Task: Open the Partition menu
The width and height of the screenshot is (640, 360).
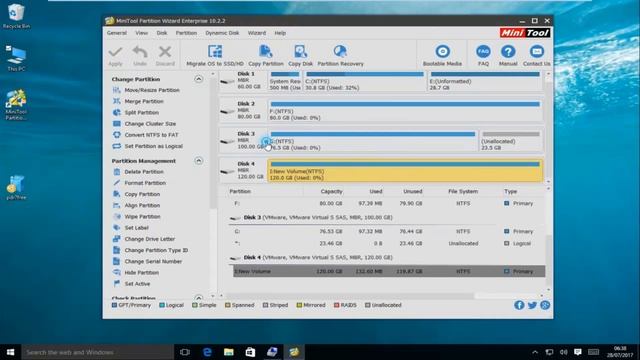Action: 186,33
